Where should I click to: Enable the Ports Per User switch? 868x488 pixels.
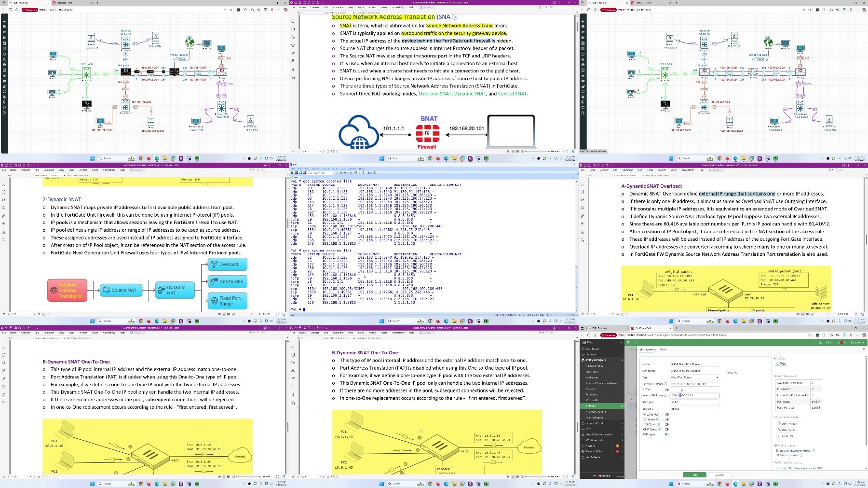667,414
